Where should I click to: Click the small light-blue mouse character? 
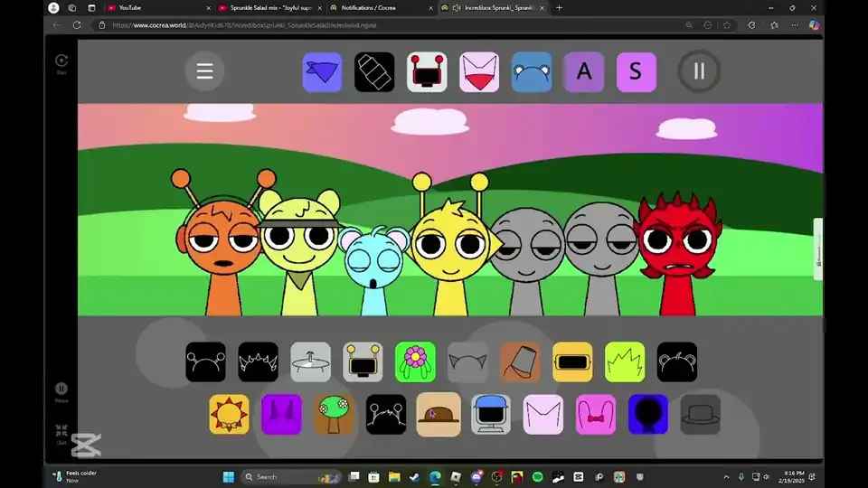pos(373,269)
